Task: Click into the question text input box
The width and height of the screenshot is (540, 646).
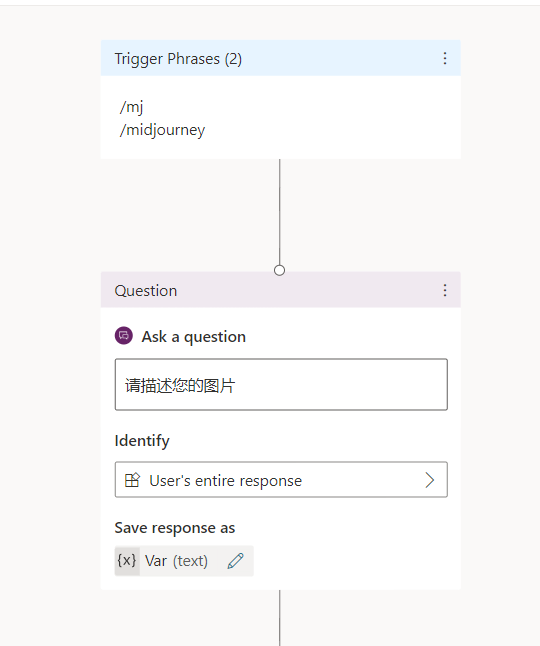Action: (x=281, y=384)
